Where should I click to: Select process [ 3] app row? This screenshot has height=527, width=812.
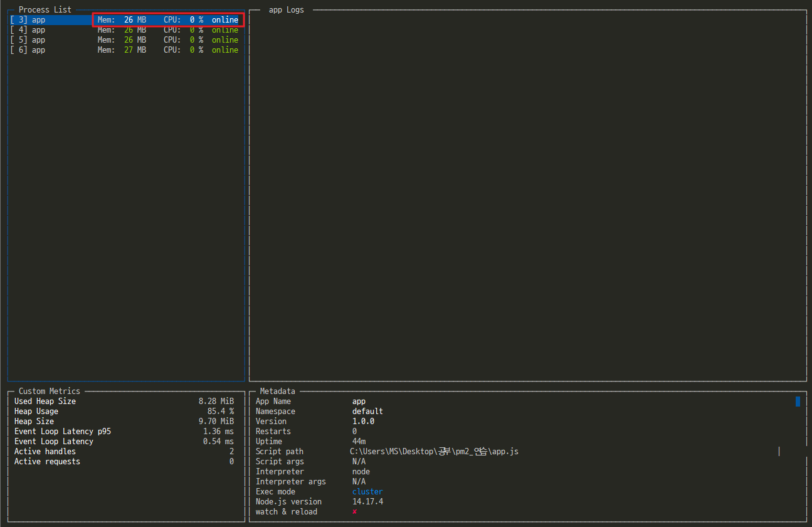click(126, 20)
